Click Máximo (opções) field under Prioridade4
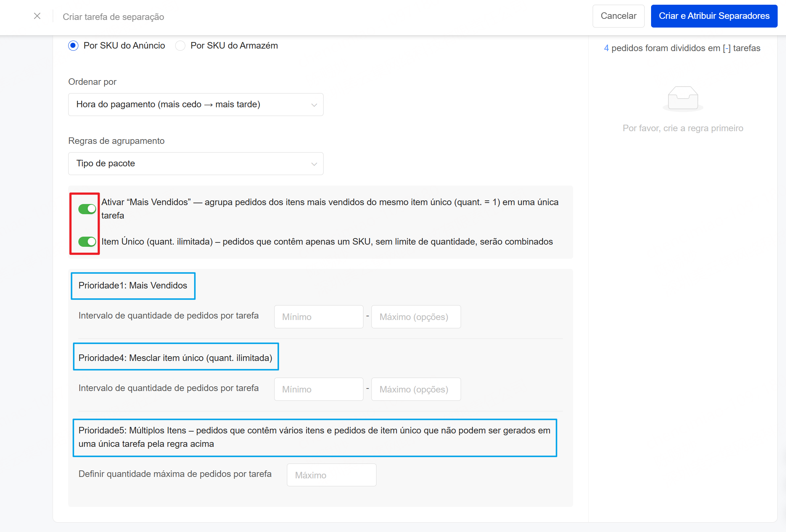The height and width of the screenshot is (532, 786). pyautogui.click(x=416, y=389)
